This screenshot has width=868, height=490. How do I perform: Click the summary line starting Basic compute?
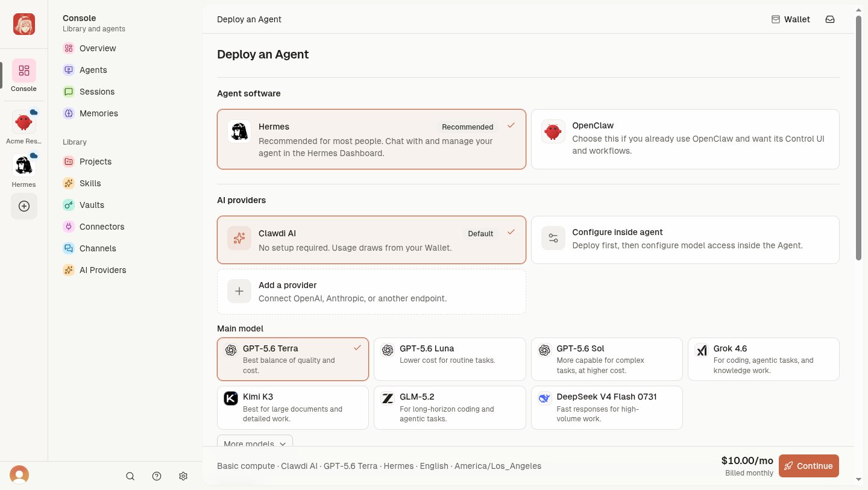pyautogui.click(x=379, y=466)
